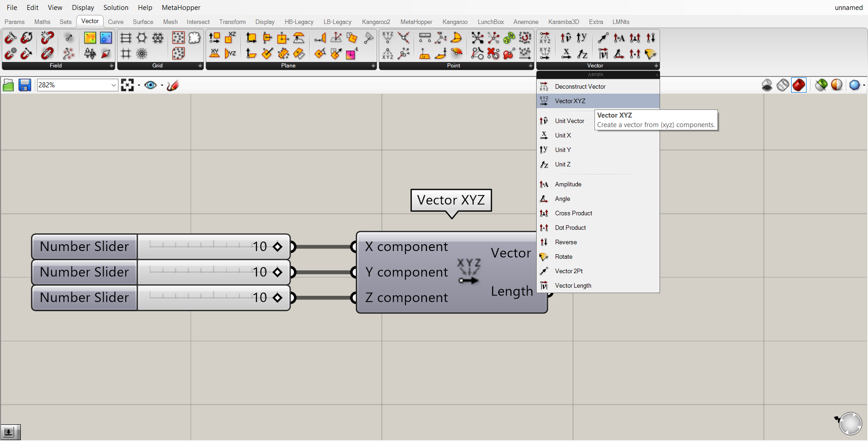Activate the red pencil Sketch tool
This screenshot has width=868, height=441.
(x=173, y=85)
